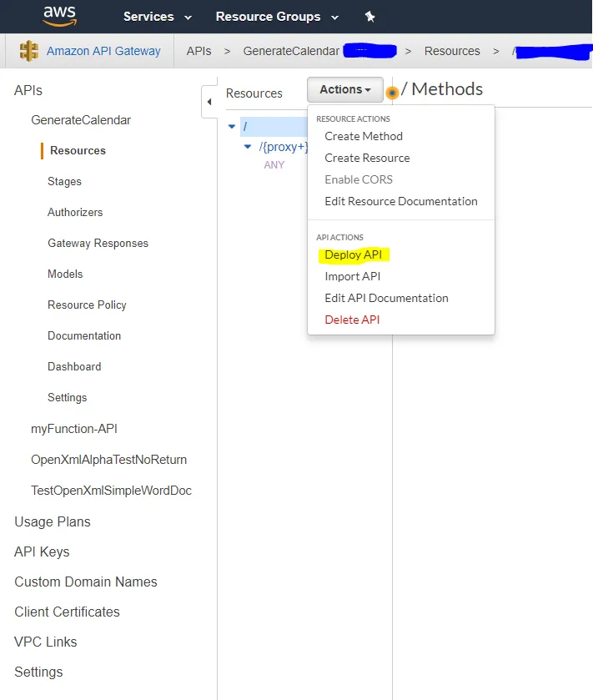Toggle the Actions dropdown button
The image size is (593, 700).
[345, 90]
